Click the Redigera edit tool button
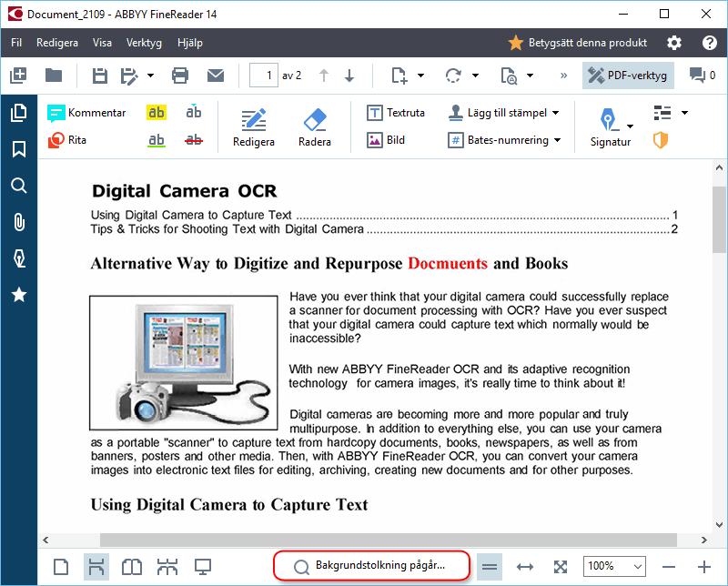Screen dimensions: 728x586 click(x=254, y=127)
